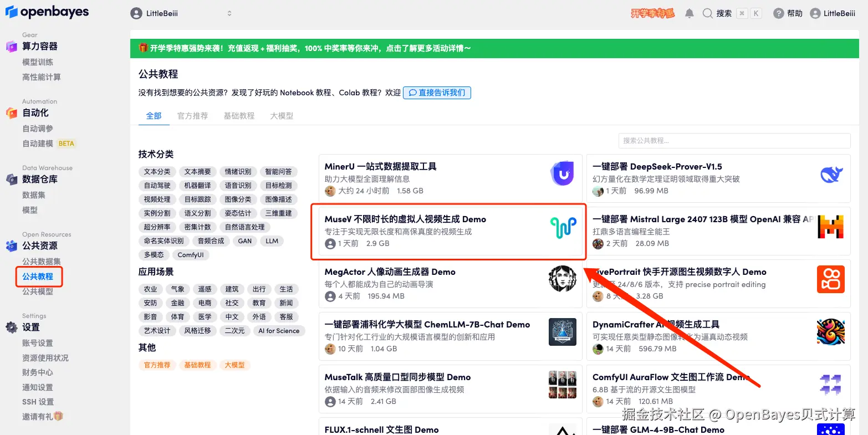Toggle the ComfyUI filter tag
The image size is (868, 435).
(x=191, y=255)
